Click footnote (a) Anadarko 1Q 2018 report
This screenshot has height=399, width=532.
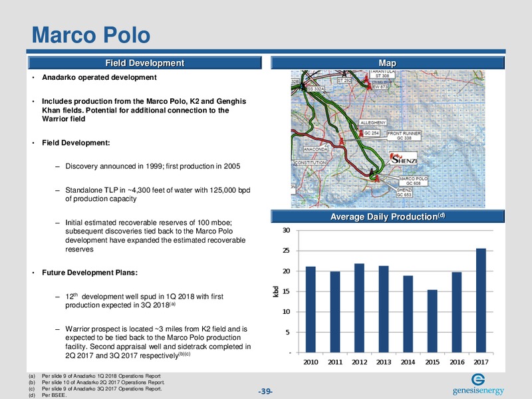click(x=101, y=376)
